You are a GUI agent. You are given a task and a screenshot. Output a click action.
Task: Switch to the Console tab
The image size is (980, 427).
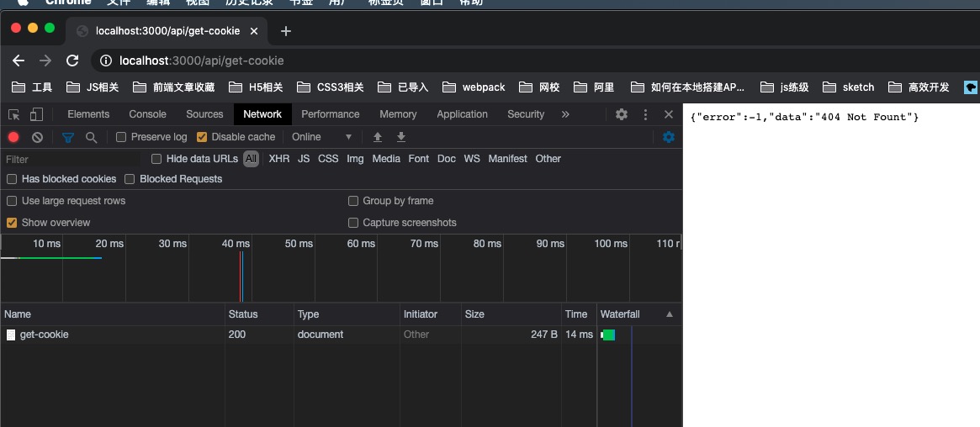click(147, 114)
